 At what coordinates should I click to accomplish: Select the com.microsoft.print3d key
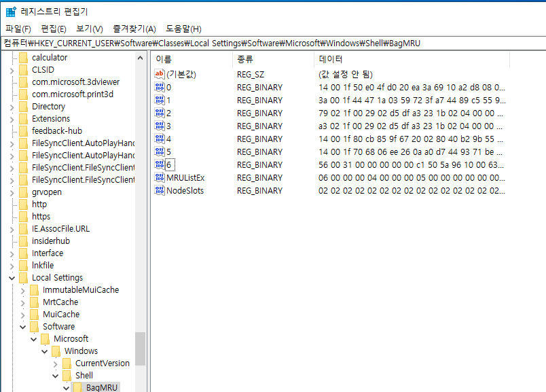(x=73, y=94)
